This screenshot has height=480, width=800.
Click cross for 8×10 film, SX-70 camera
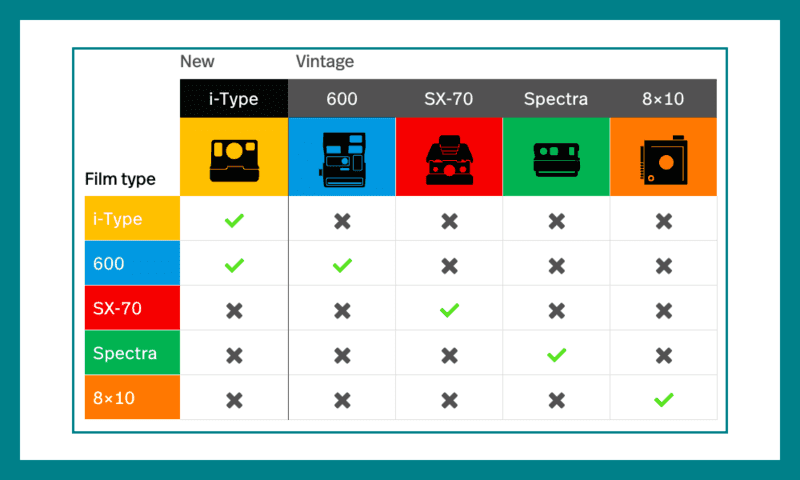pos(449,400)
